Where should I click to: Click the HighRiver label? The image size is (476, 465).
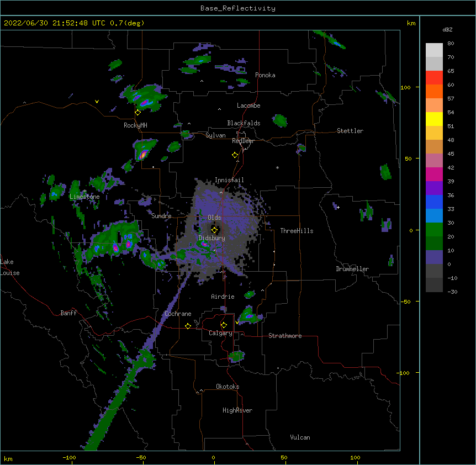237,410
